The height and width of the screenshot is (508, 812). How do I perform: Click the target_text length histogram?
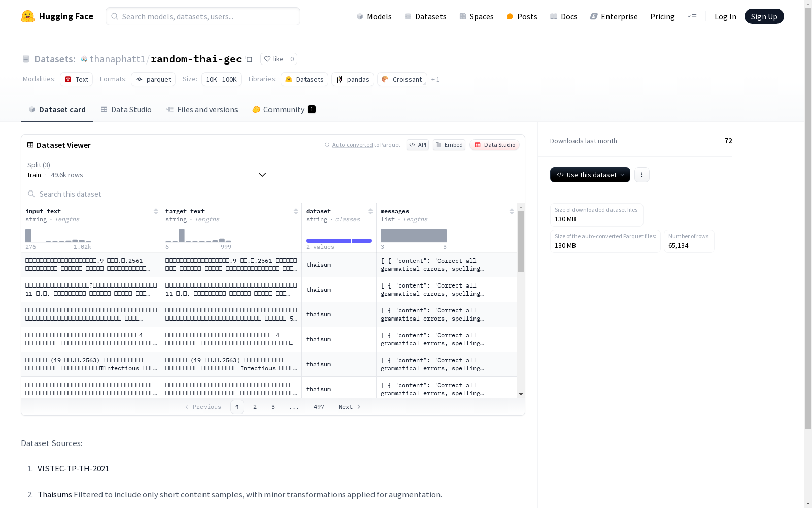coord(198,235)
